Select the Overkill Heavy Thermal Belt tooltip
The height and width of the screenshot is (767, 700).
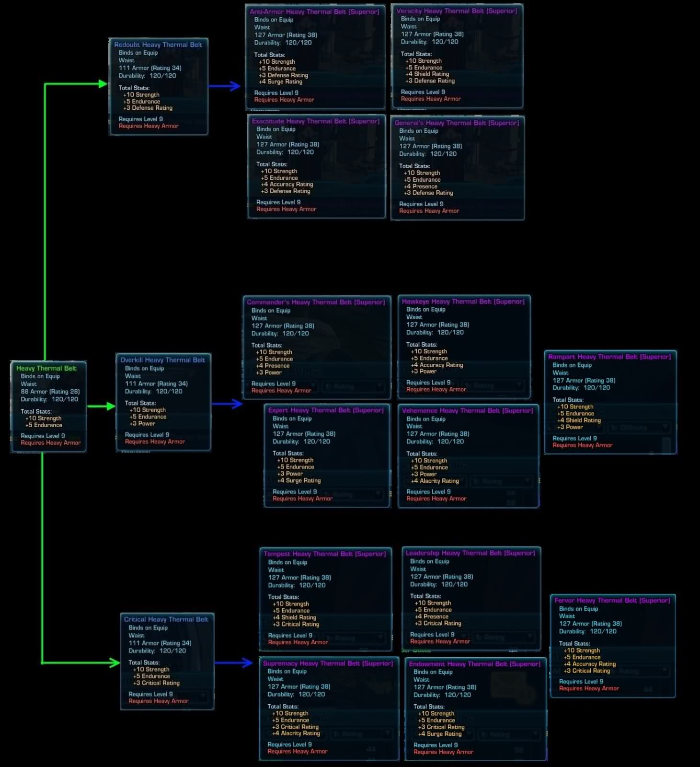click(163, 402)
